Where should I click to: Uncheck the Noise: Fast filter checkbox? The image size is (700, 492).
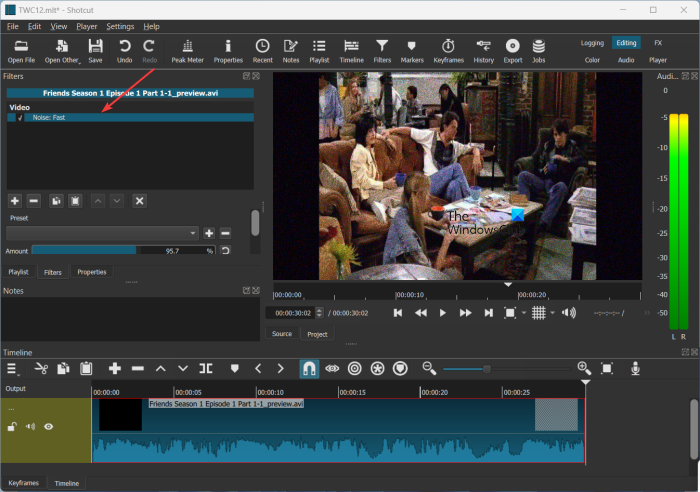pyautogui.click(x=20, y=117)
